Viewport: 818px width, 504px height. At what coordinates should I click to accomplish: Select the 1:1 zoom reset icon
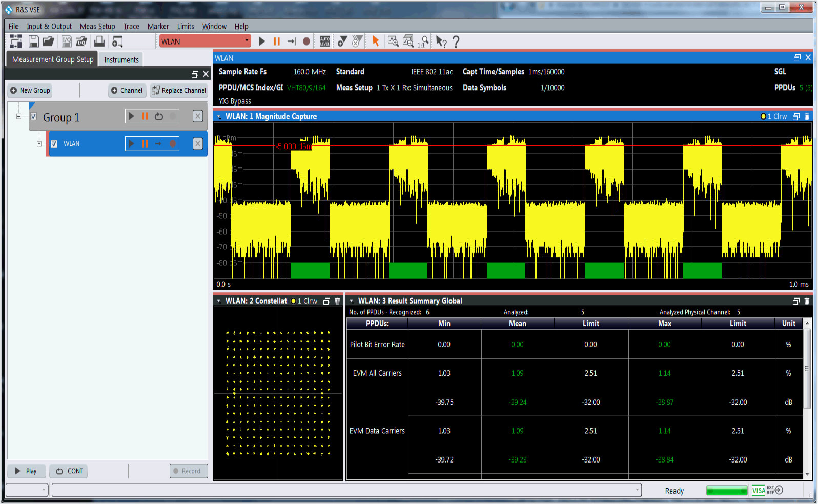[x=423, y=41]
